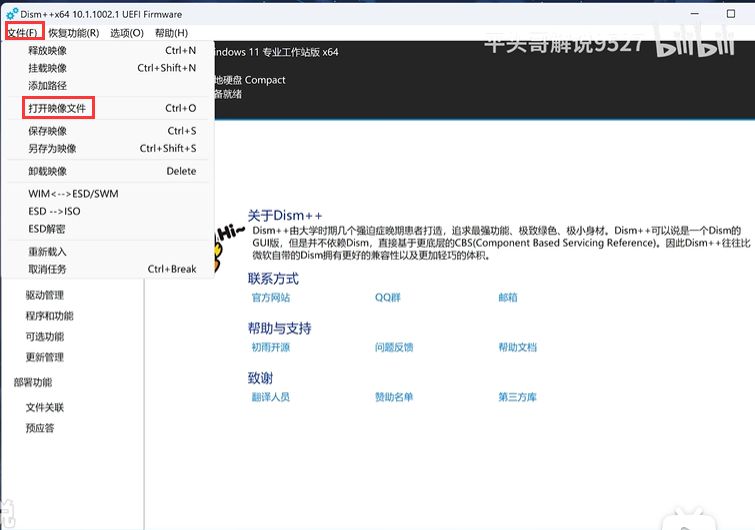Click ESD-->ISO menu item

coord(55,212)
